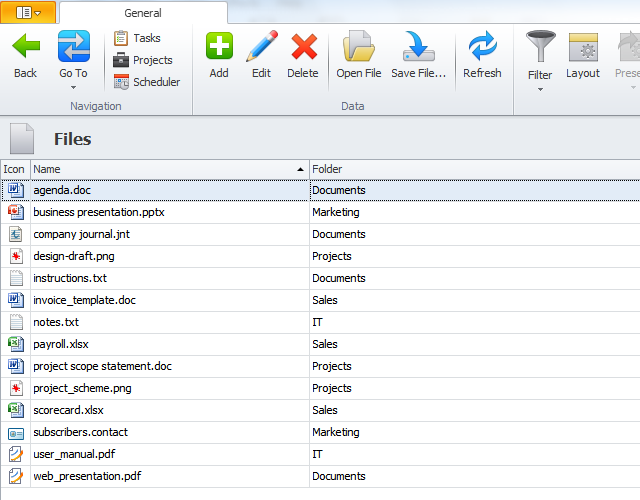Sort files by Name column header
The width and height of the screenshot is (640, 500).
[x=170, y=169]
